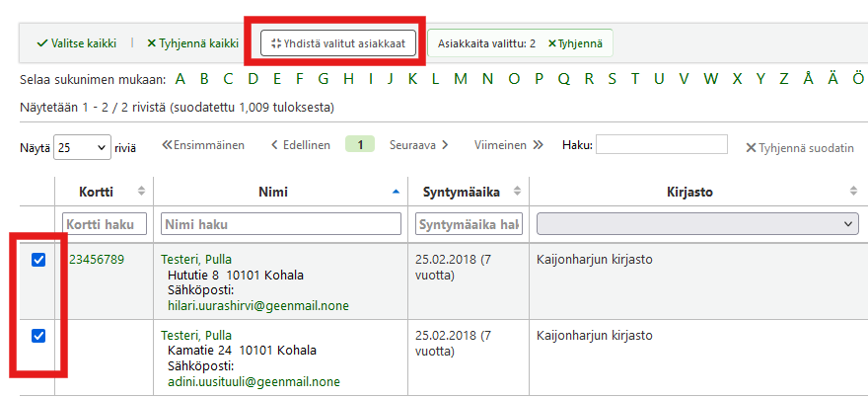Click Tyhjennä suodatin clear filter
This screenshot has height=398, width=868.
click(x=800, y=148)
